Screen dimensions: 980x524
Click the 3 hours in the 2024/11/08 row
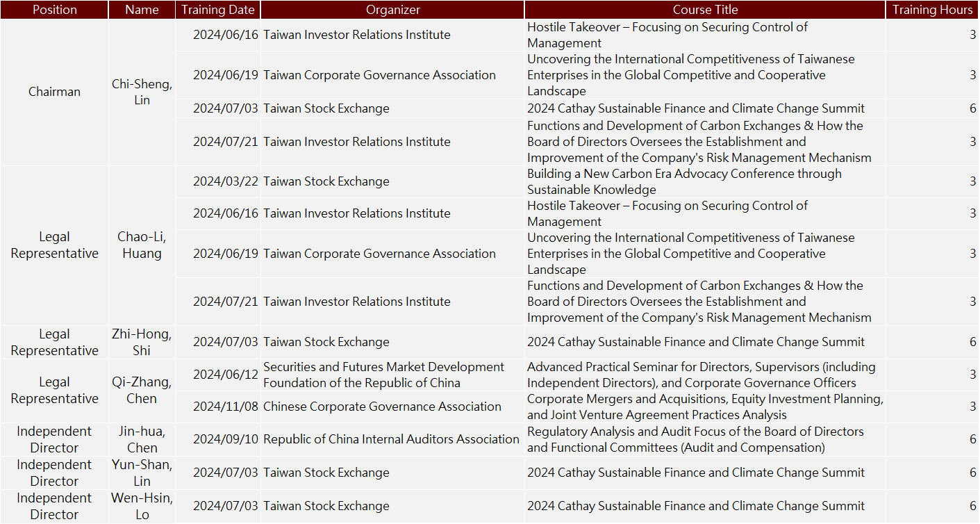(x=972, y=407)
